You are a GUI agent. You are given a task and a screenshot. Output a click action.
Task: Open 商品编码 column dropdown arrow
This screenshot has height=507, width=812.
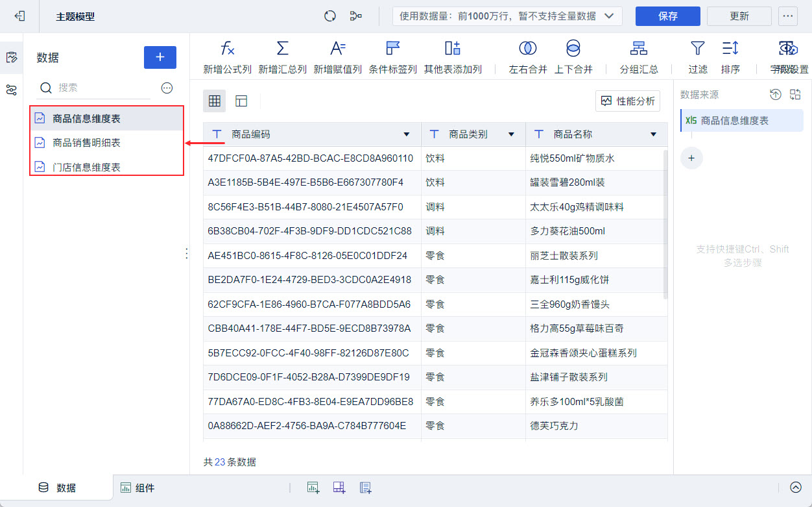point(407,134)
